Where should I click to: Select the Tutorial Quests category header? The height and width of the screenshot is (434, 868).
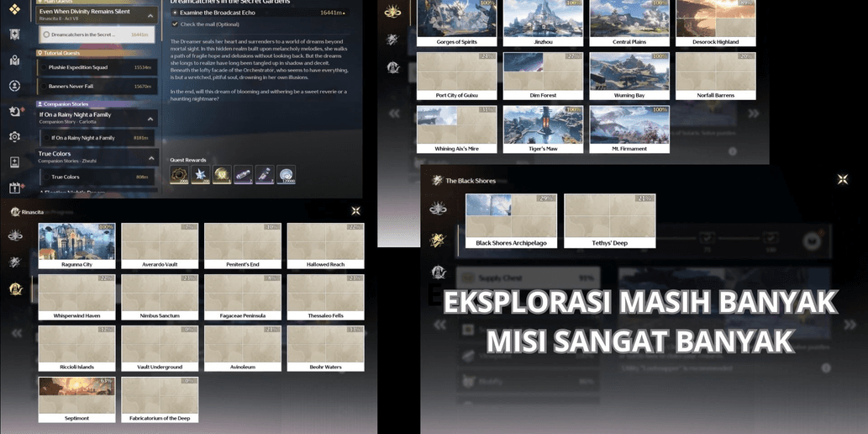(97, 53)
